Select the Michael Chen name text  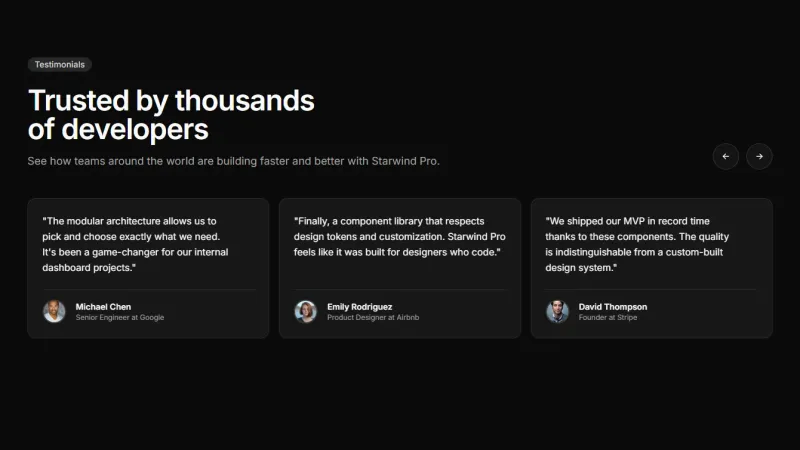(x=103, y=306)
